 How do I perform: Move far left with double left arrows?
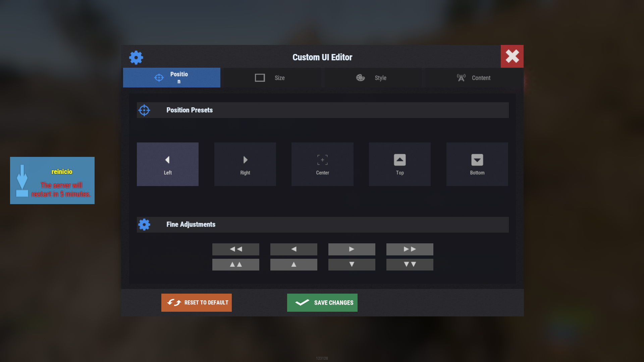click(x=236, y=249)
